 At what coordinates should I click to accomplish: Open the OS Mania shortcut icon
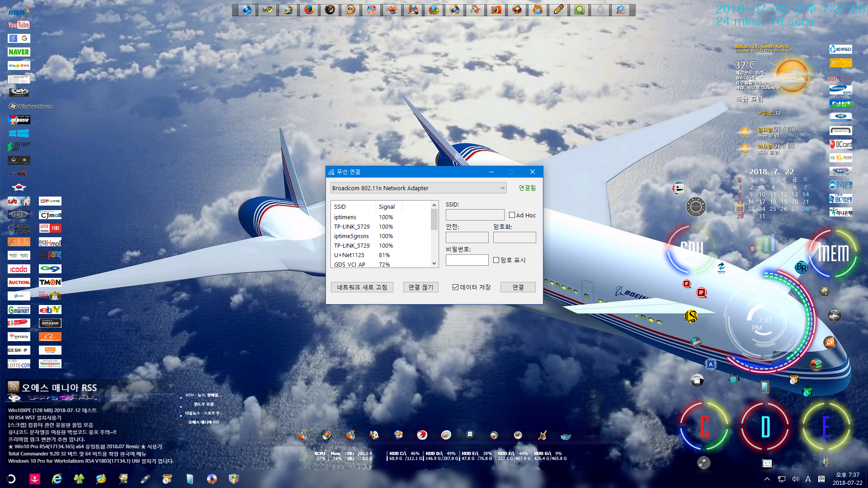(19, 120)
